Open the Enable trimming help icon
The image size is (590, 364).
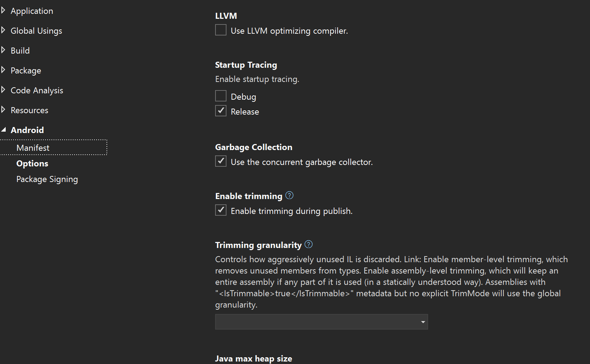click(x=289, y=195)
